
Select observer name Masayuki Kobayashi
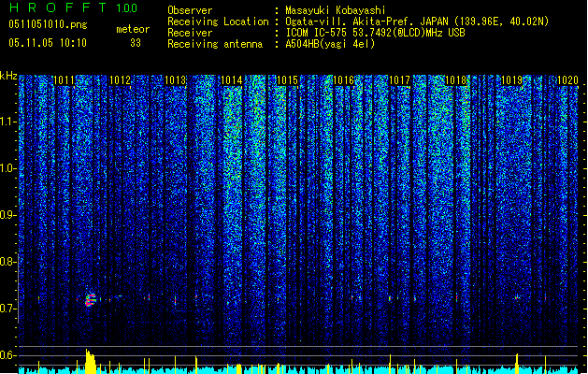click(x=336, y=10)
